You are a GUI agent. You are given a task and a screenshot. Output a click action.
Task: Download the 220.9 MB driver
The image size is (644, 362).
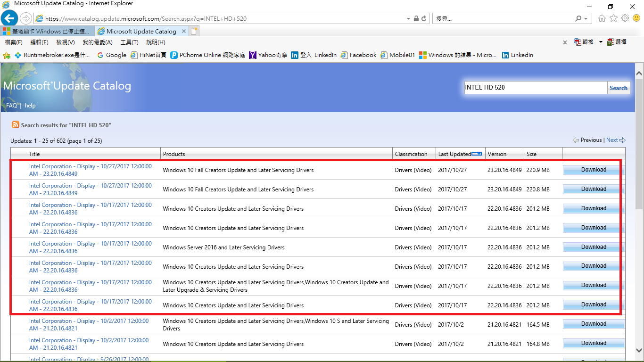594,170
